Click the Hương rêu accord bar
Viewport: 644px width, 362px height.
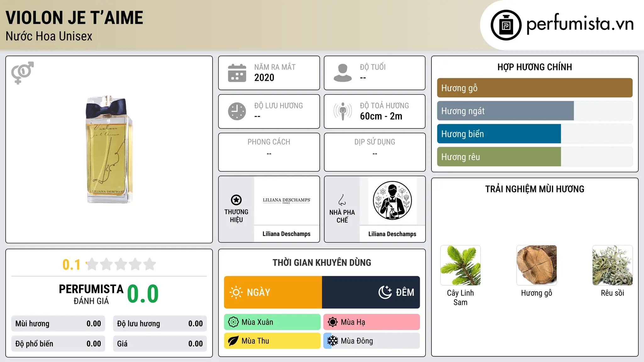[x=535, y=157]
